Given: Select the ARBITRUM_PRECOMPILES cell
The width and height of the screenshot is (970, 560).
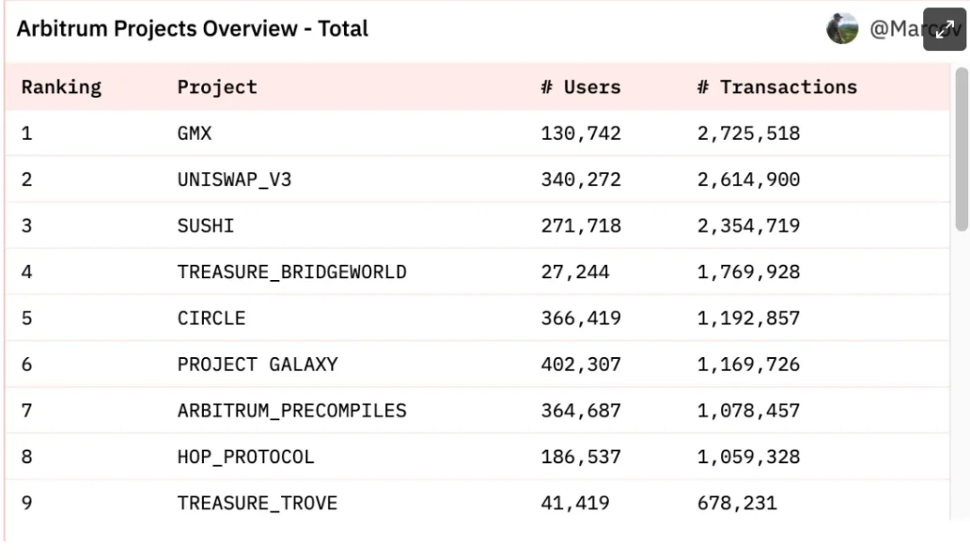Looking at the screenshot, I should (292, 410).
